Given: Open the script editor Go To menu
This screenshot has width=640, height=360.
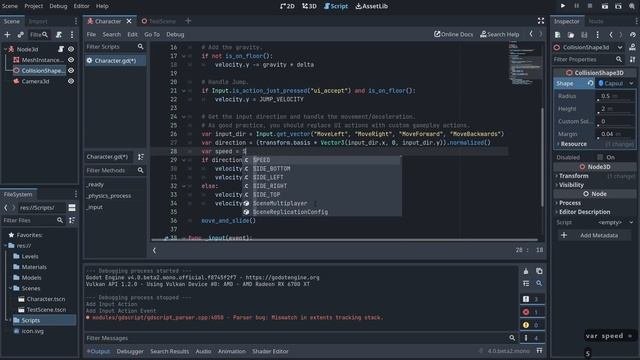Looking at the screenshot, I should click(x=152, y=35).
